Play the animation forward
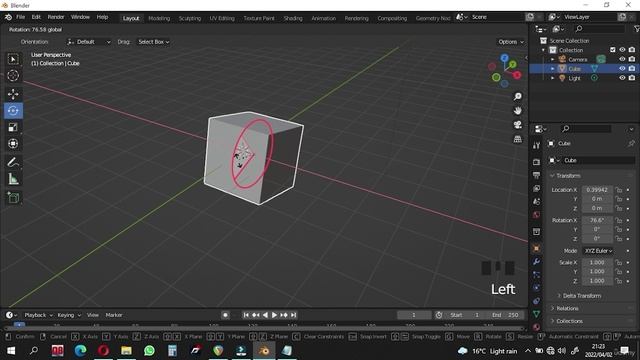Viewport: 640px width, 360px height. click(274, 315)
